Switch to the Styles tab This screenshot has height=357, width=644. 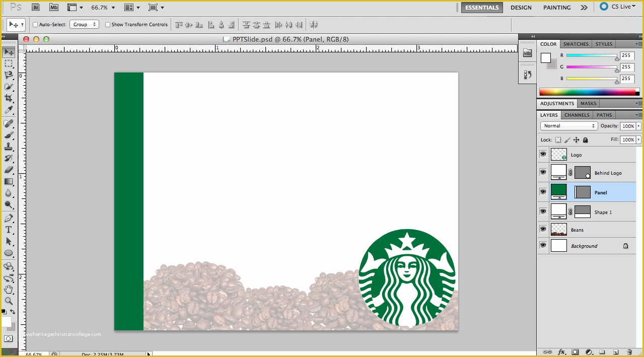click(x=604, y=44)
